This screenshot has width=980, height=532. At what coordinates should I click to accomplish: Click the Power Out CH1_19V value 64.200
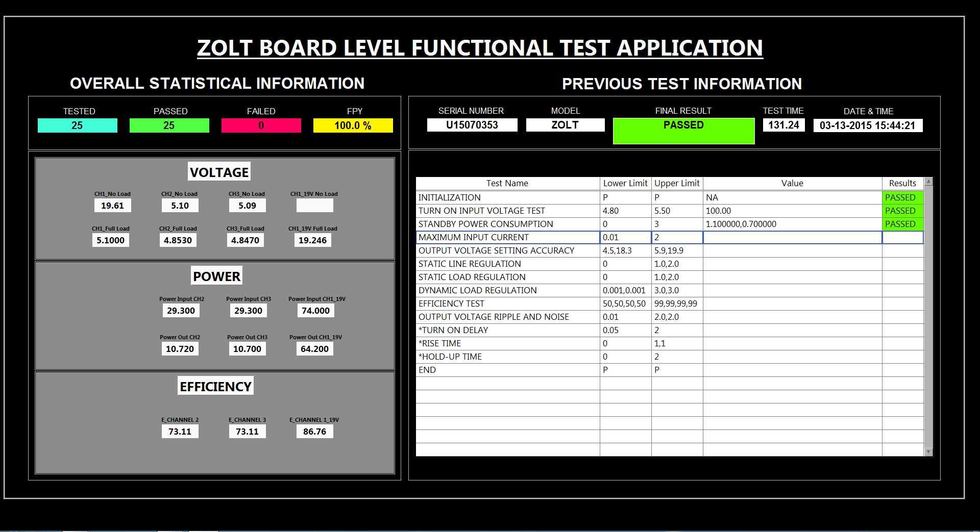pos(315,349)
